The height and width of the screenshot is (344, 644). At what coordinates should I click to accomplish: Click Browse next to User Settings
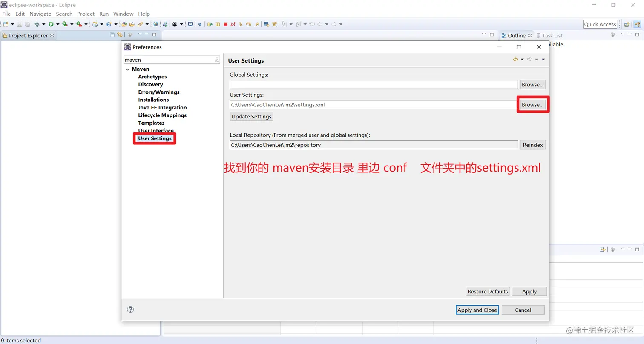(x=532, y=105)
